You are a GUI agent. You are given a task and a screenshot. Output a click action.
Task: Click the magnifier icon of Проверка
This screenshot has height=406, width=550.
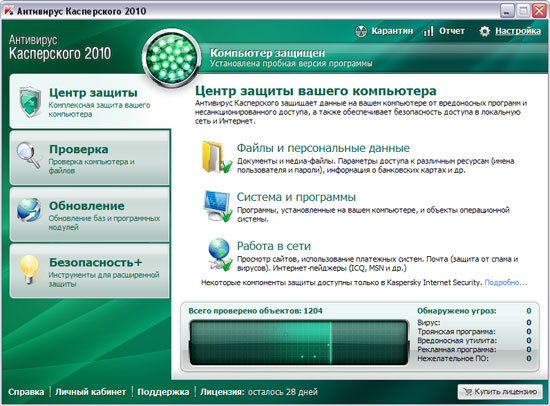(28, 155)
